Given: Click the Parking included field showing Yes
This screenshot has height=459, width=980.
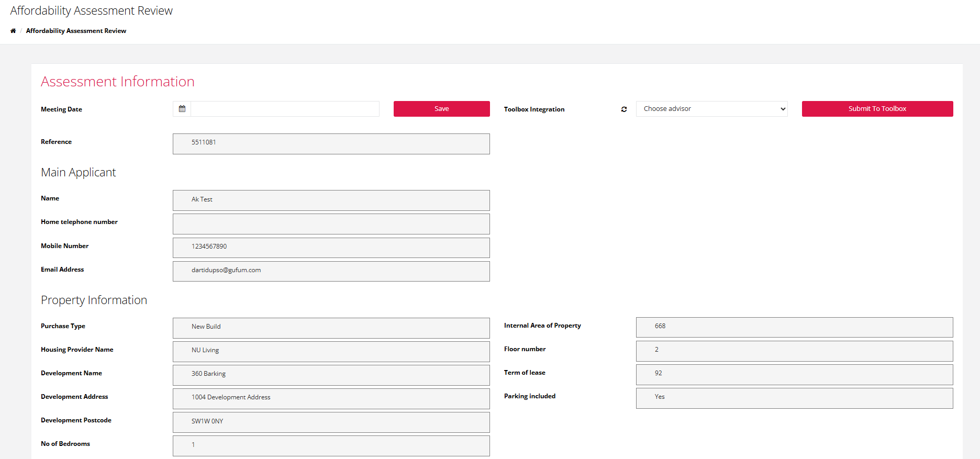Looking at the screenshot, I should coord(794,398).
